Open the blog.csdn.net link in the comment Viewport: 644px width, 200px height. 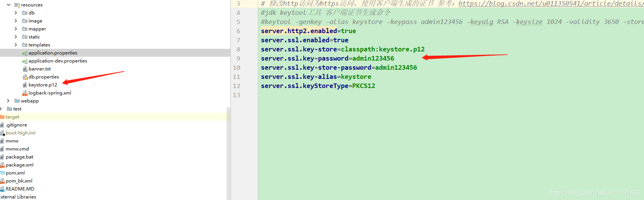coord(551,3)
